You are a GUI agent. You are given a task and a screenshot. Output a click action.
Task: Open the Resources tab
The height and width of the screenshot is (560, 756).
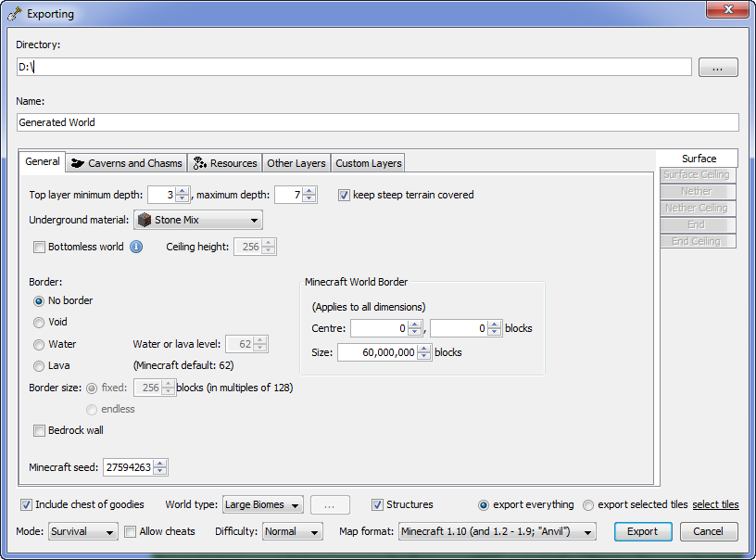pyautogui.click(x=225, y=163)
